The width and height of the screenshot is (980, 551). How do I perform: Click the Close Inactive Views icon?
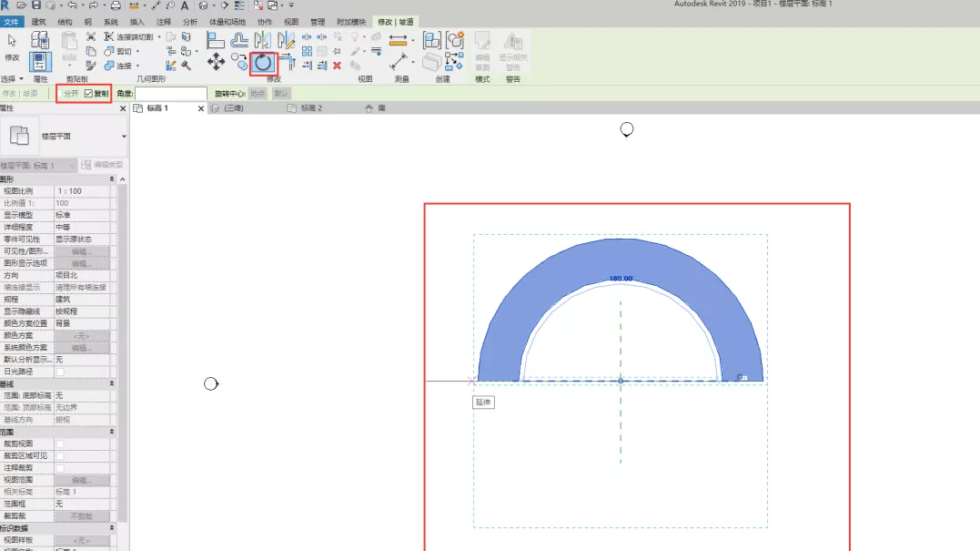[x=258, y=5]
